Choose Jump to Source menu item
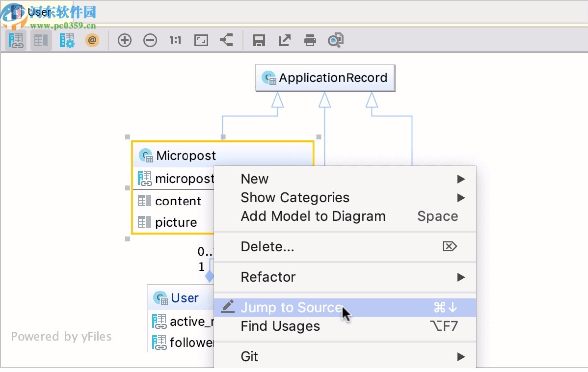This screenshot has width=588, height=372. [292, 308]
